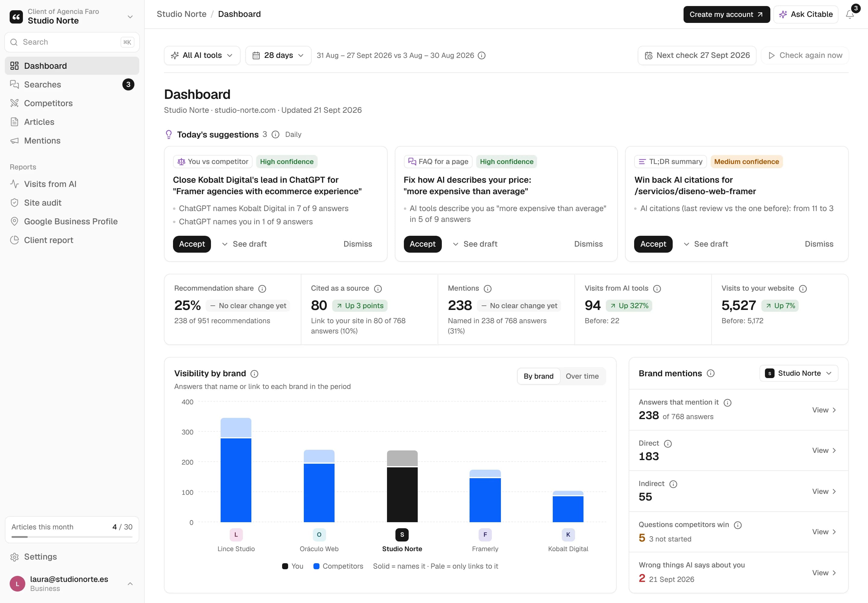Open the 28 days period dropdown
The height and width of the screenshot is (603, 868).
tap(278, 55)
